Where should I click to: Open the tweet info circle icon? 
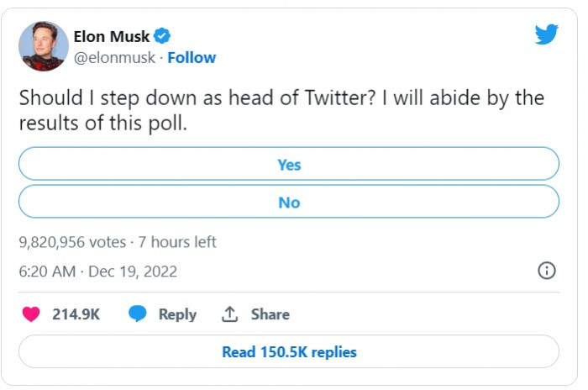[x=546, y=271]
